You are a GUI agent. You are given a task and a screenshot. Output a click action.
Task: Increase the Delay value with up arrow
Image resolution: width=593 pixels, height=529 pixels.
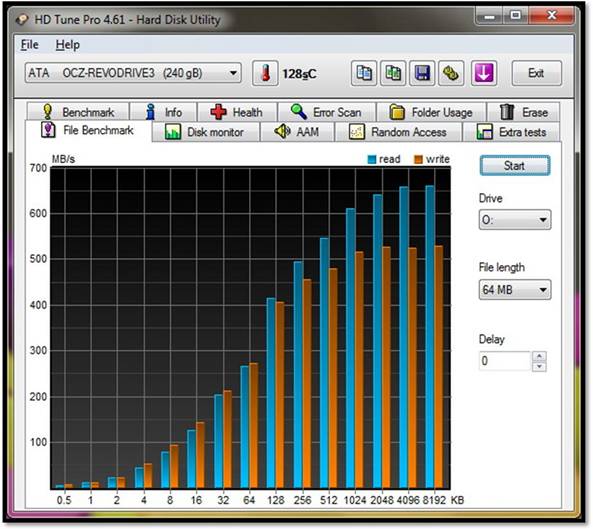pos(539,356)
